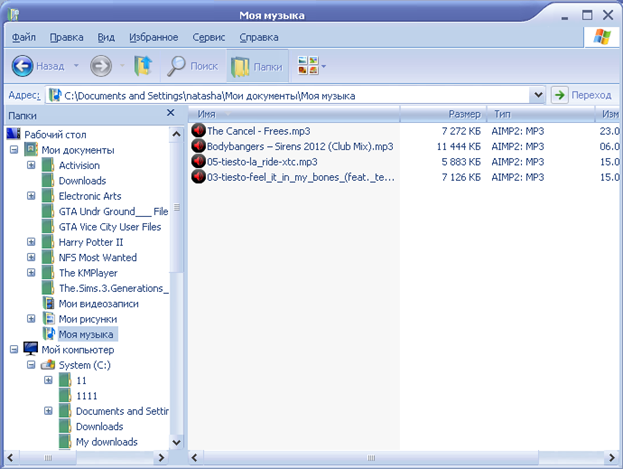Click Bodybangers – Sirens 2012 (Club Mix).mp3 name

click(300, 146)
